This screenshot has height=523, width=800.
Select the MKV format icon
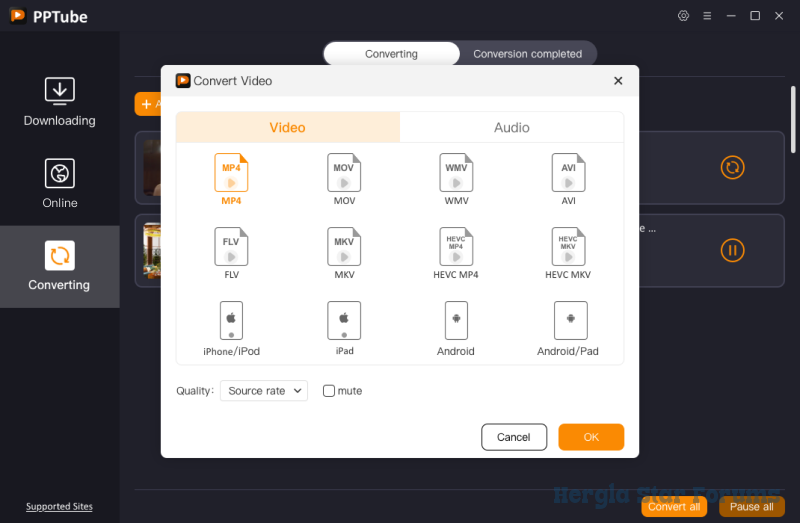point(344,247)
